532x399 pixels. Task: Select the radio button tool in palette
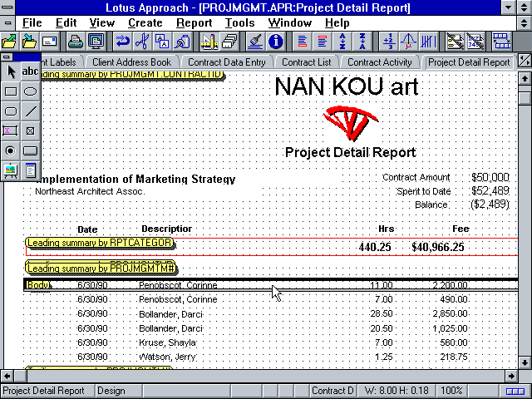(x=11, y=150)
